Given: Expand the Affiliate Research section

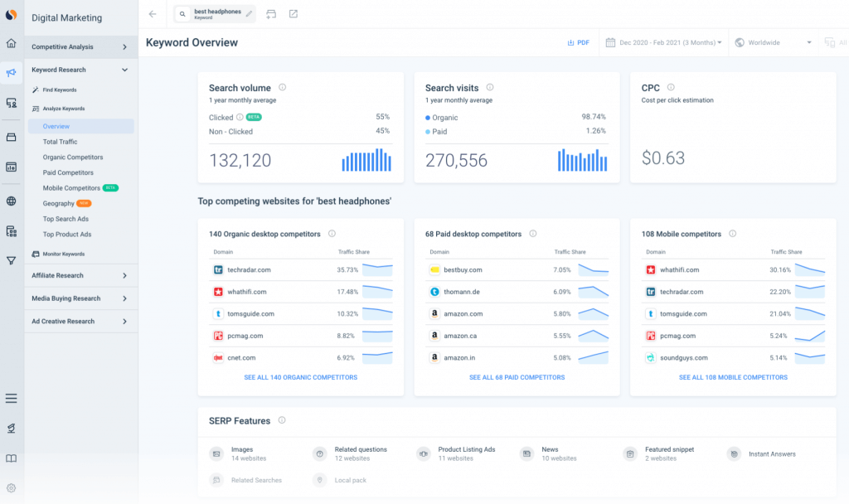Looking at the screenshot, I should point(80,274).
